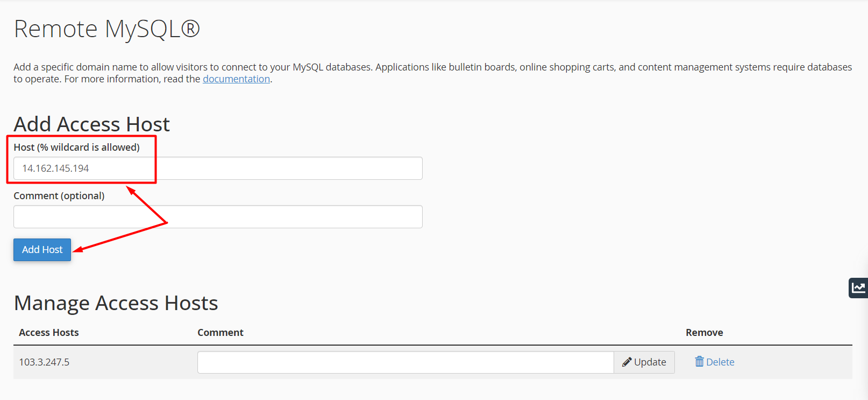Click the Access Hosts column header
This screenshot has height=400, width=868.
tap(49, 333)
